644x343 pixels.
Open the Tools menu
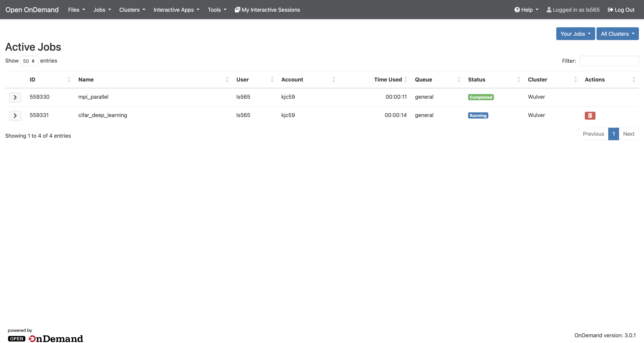(217, 10)
